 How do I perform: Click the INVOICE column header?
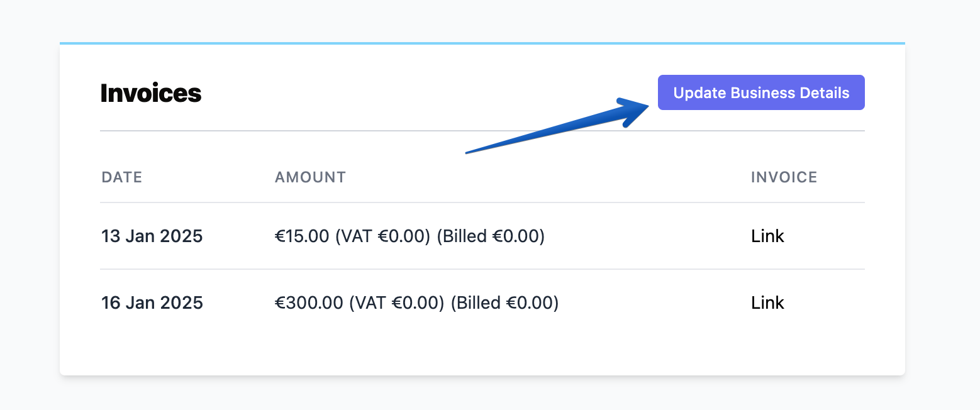(x=784, y=177)
